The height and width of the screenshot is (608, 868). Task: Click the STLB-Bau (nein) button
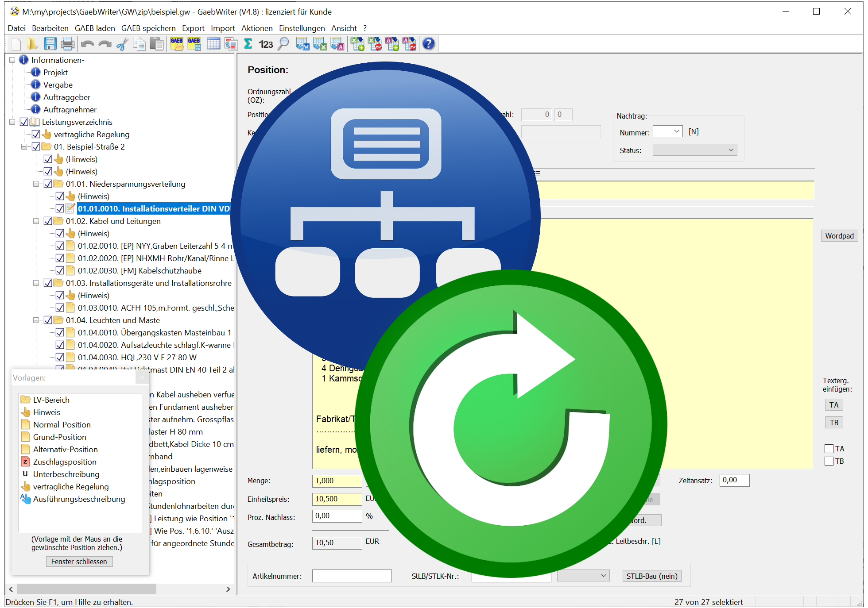tap(652, 576)
